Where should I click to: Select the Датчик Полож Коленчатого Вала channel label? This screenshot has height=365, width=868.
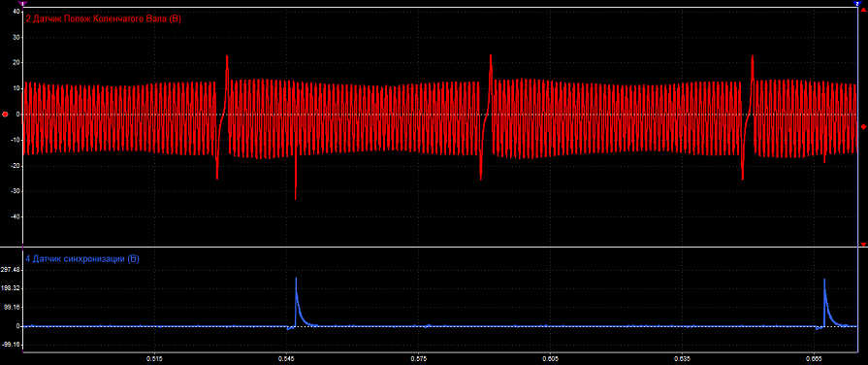pyautogui.click(x=104, y=18)
